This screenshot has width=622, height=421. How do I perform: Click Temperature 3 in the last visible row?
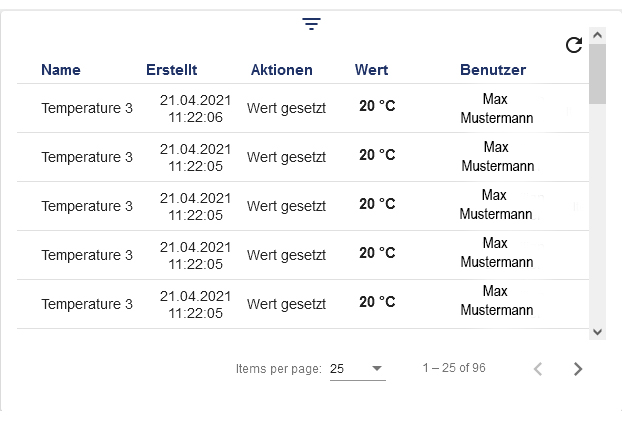click(87, 304)
